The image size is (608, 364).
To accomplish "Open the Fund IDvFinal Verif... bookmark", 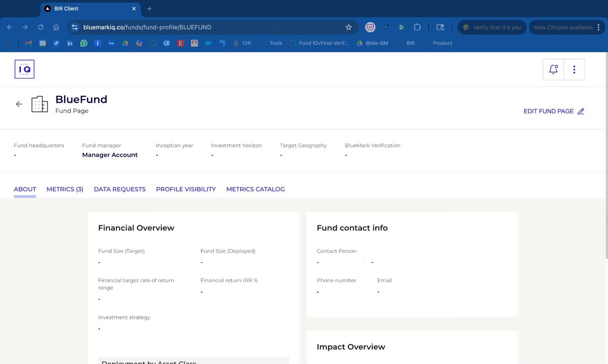I will (x=319, y=43).
